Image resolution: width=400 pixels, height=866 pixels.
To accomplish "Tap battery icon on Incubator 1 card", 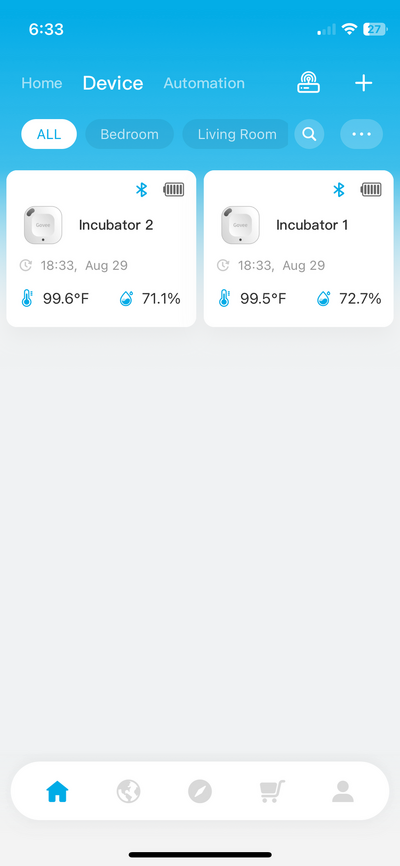I will pyautogui.click(x=371, y=189).
